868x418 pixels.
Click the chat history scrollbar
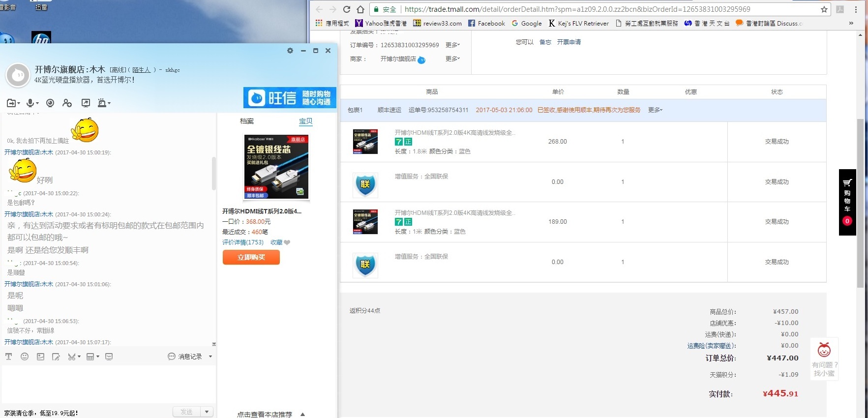(x=214, y=173)
